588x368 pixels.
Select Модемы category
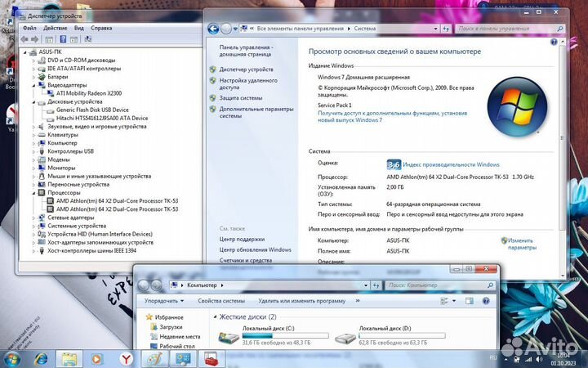tap(59, 159)
